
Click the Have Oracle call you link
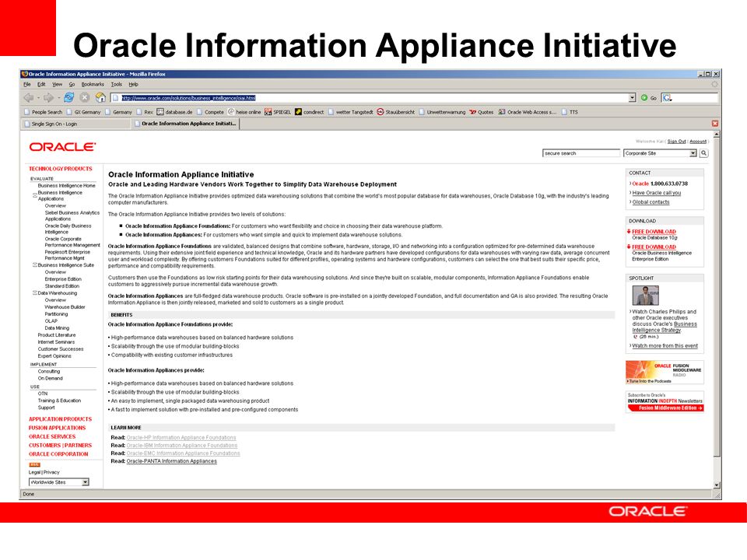pyautogui.click(x=657, y=193)
